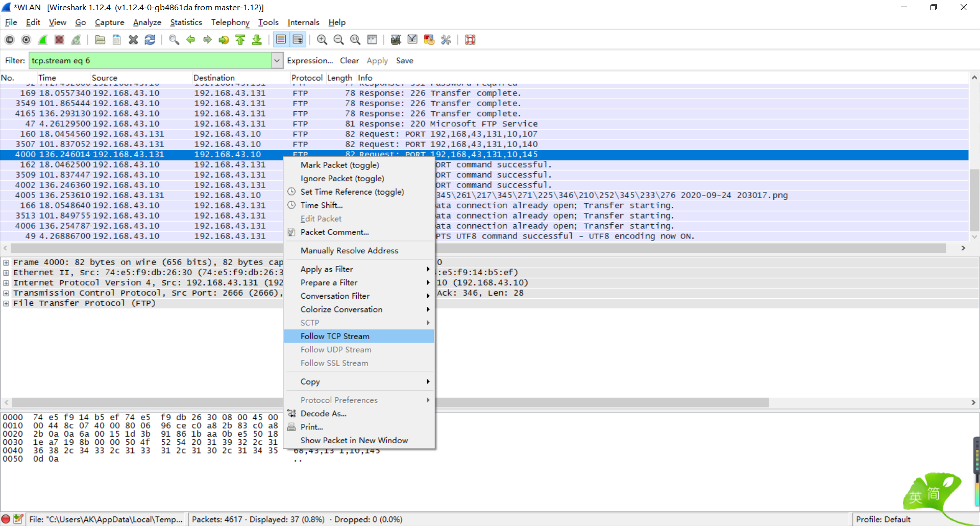Jump to the first packet
Screen dimensions: 980x526
240,40
